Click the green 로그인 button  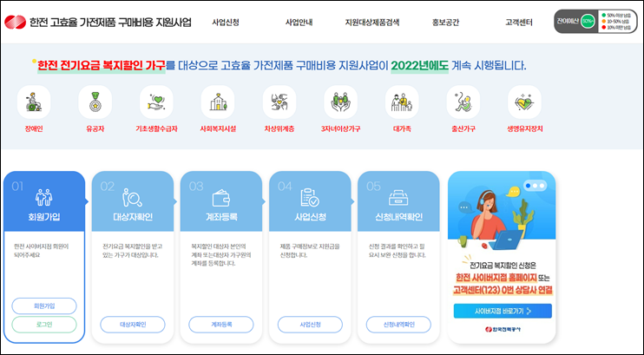pos(44,325)
